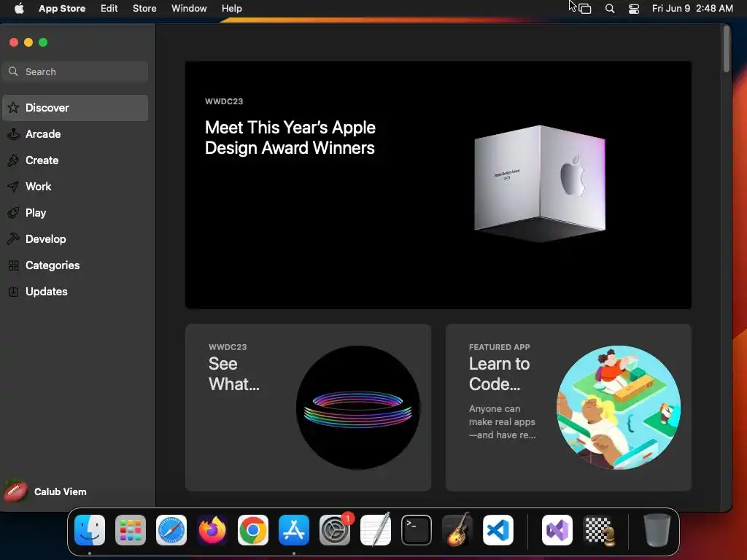The image size is (747, 560).
Task: Go to the Discover section
Action: pyautogui.click(x=75, y=108)
